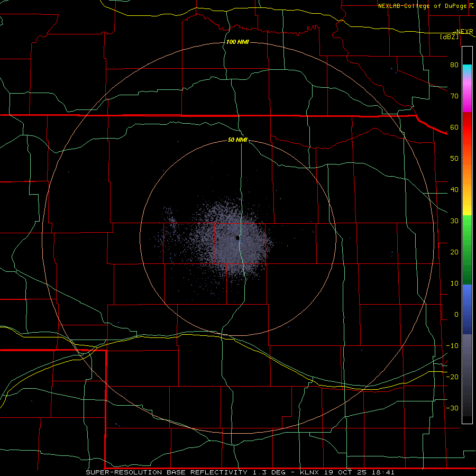Viewport: 476px width, 476px height.
Task: Click the bottom product title caption
Action: (241, 472)
